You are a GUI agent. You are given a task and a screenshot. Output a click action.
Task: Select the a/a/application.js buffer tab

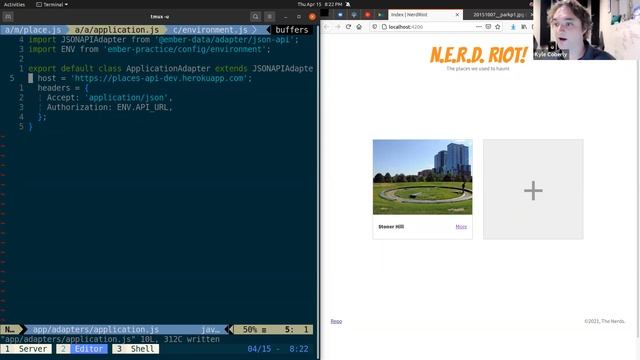point(116,30)
